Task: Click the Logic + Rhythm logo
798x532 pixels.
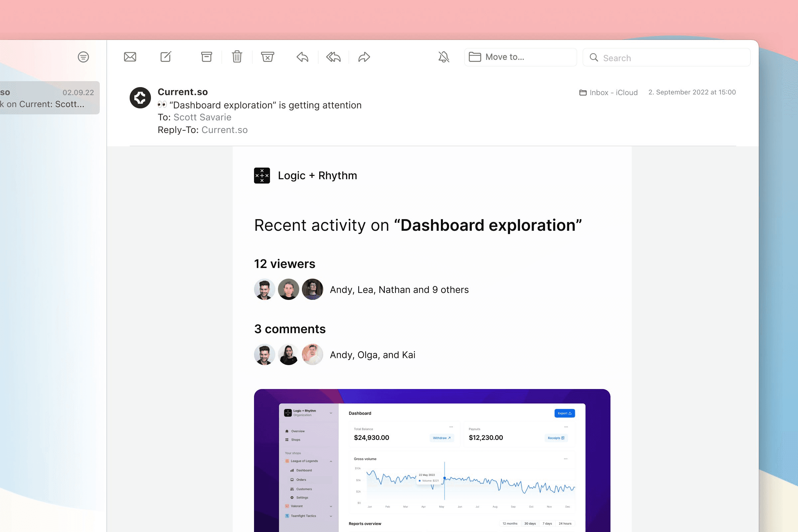Action: [262, 176]
